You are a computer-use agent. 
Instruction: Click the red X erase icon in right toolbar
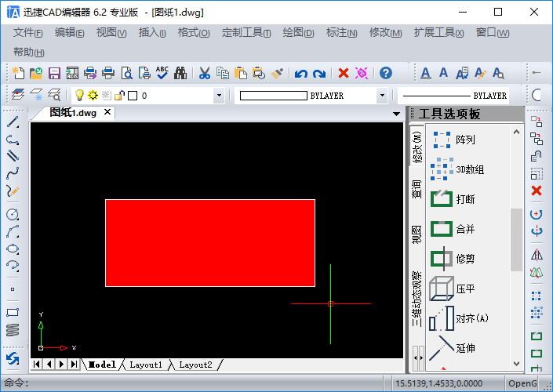point(537,191)
